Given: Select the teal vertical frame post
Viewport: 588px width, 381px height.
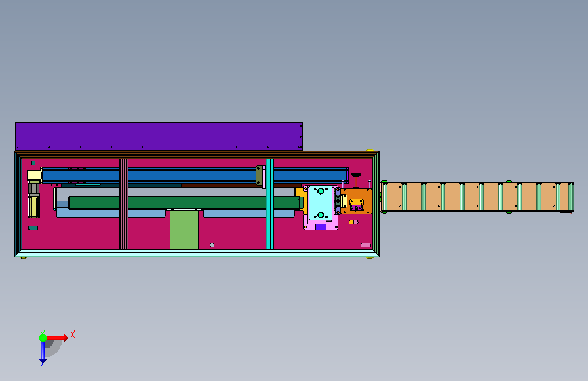Looking at the screenshot, I should (x=270, y=204).
